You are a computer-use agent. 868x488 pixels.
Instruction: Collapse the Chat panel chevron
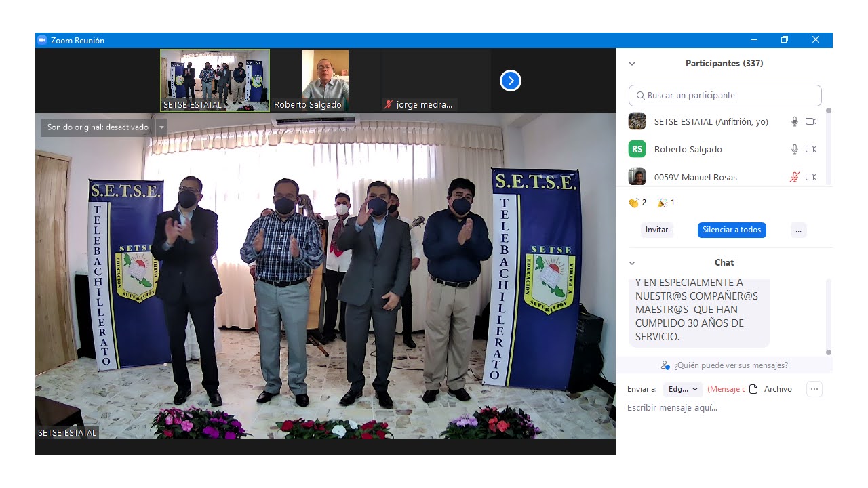coord(632,263)
